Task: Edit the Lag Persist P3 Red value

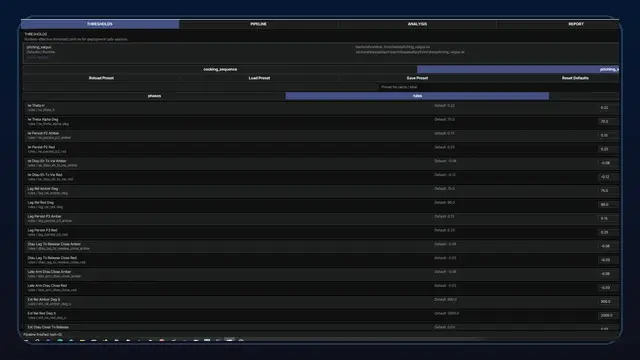Action: pos(608,233)
